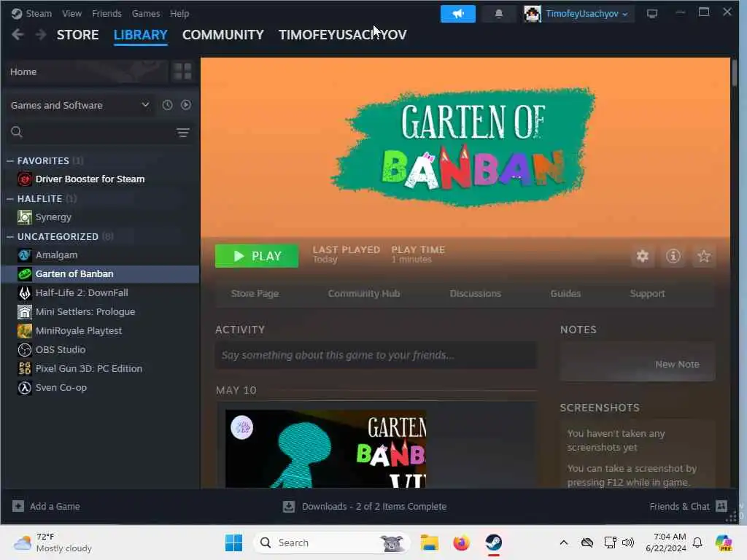This screenshot has height=560, width=747.
Task: Open game settings gear icon
Action: (643, 256)
